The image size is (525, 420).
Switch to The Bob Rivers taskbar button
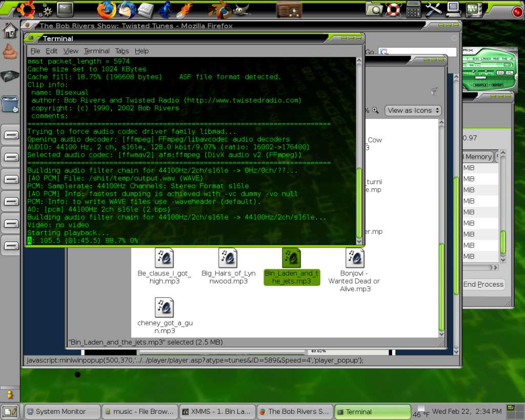pyautogui.click(x=295, y=412)
